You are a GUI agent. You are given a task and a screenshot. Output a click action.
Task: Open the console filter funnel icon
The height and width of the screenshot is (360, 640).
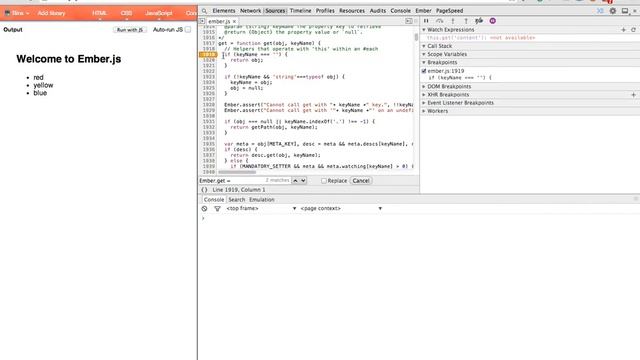pos(217,209)
